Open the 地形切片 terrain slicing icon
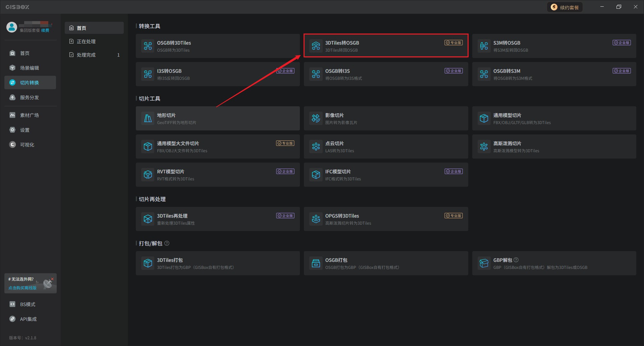Image resolution: width=644 pixels, height=346 pixels. click(x=148, y=118)
